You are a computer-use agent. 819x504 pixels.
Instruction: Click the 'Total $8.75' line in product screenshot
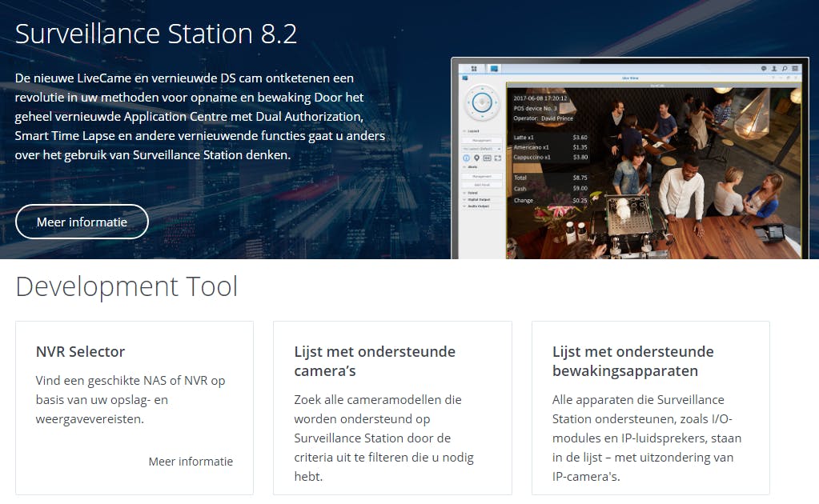(551, 178)
